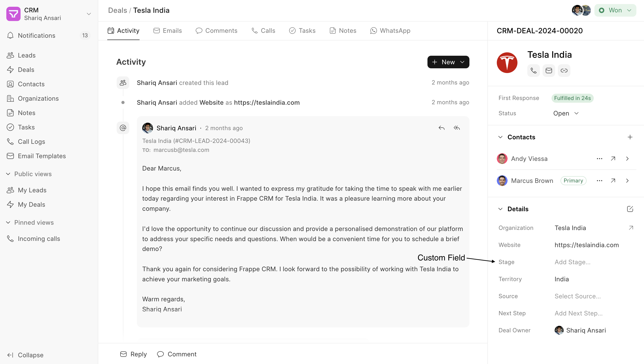The image size is (644, 364).
Task: Switch to the Emails tab
Action: click(168, 31)
